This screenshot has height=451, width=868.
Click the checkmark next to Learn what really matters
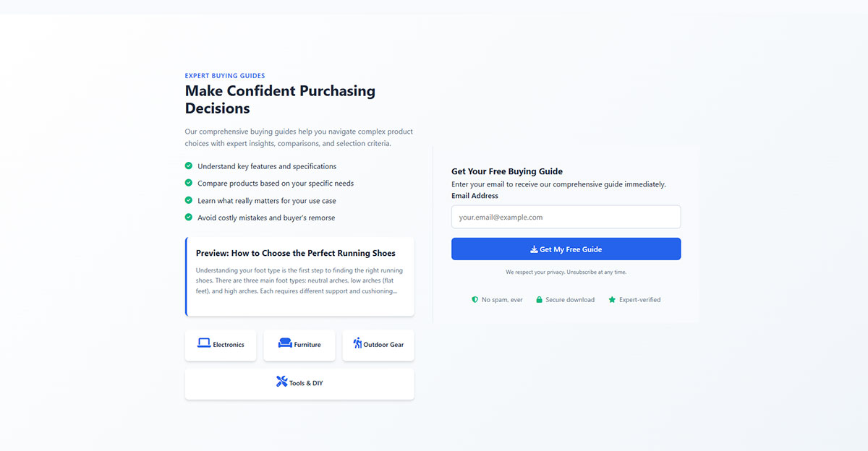189,200
